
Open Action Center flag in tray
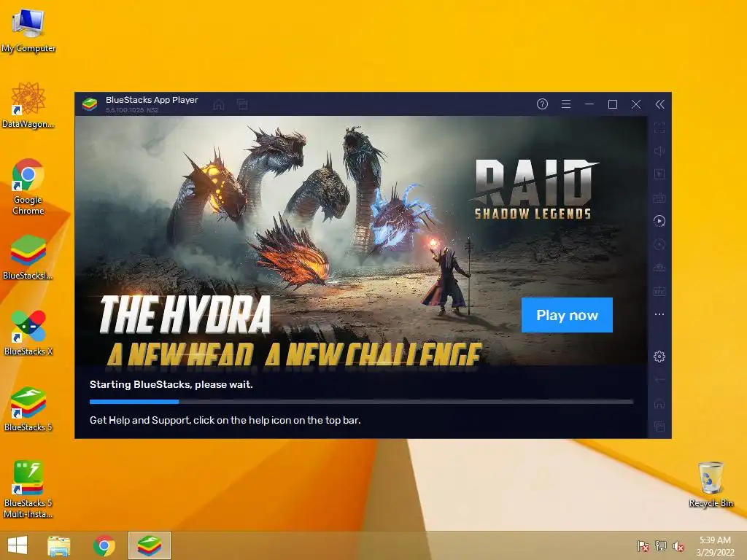pos(643,545)
